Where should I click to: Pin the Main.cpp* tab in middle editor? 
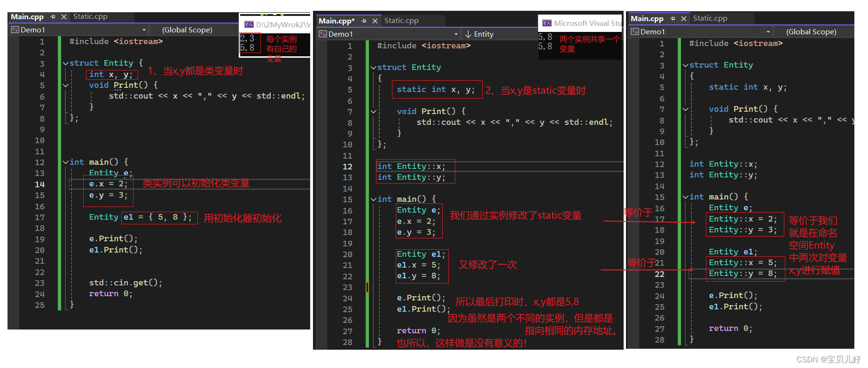tap(364, 21)
